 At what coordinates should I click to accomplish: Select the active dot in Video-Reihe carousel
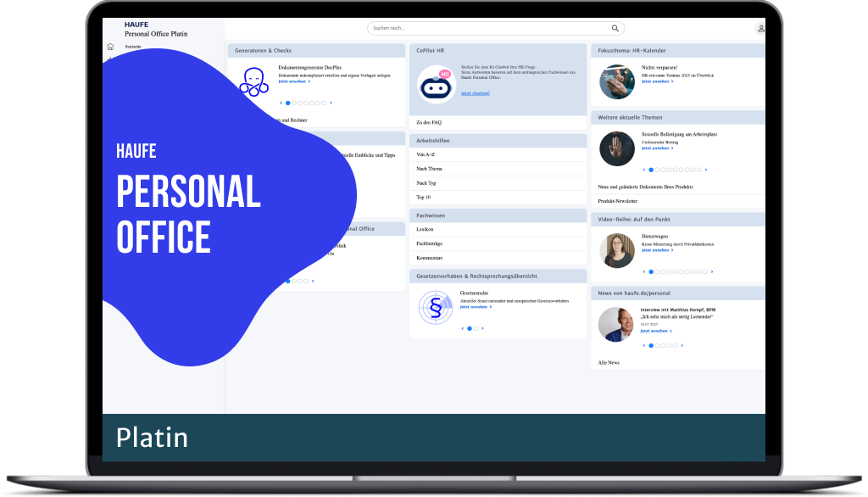click(651, 272)
